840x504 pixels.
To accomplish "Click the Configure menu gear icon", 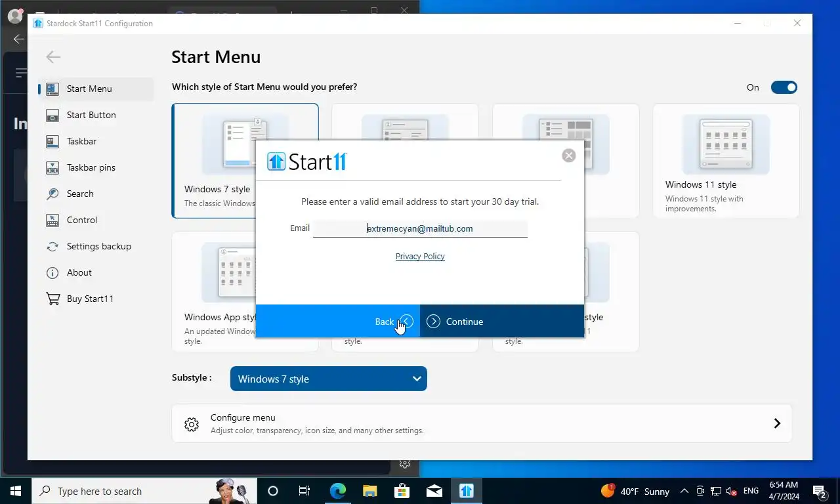I will click(192, 424).
